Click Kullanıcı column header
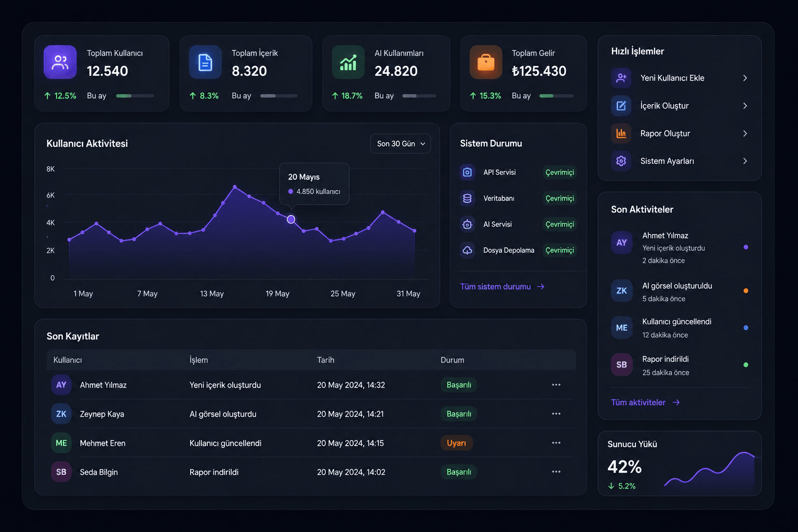 [68, 360]
